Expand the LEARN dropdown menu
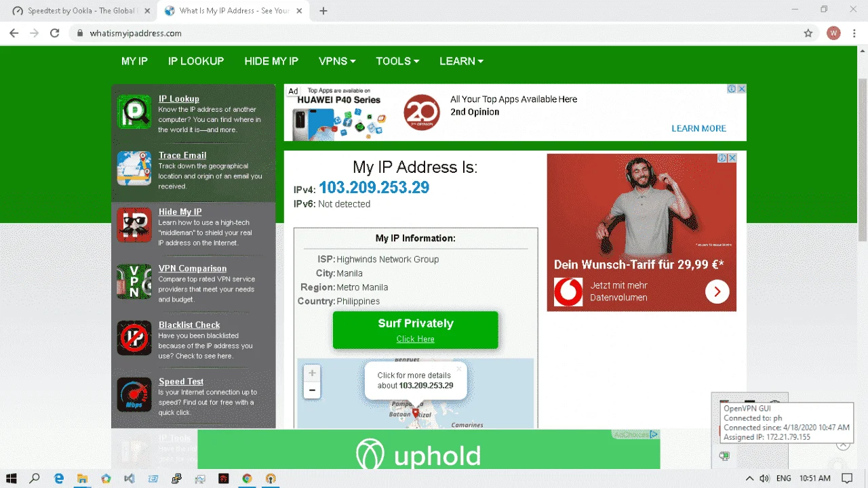This screenshot has width=868, height=488. tap(461, 61)
